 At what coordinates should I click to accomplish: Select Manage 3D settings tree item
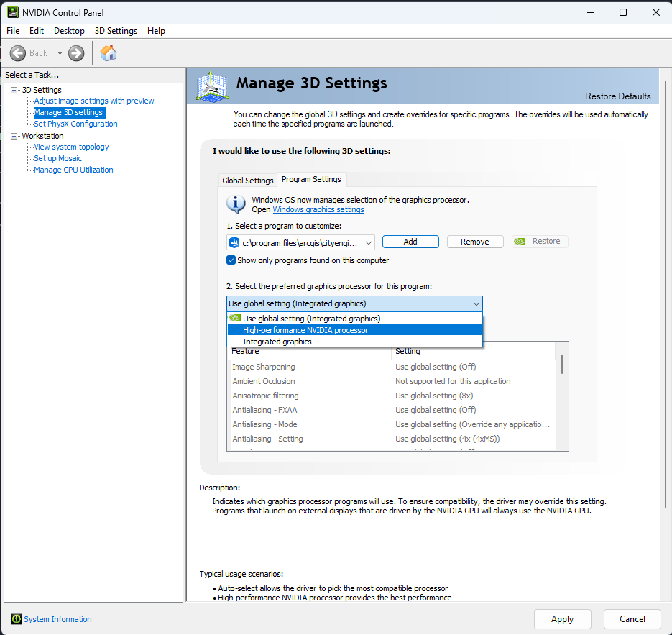coord(68,112)
